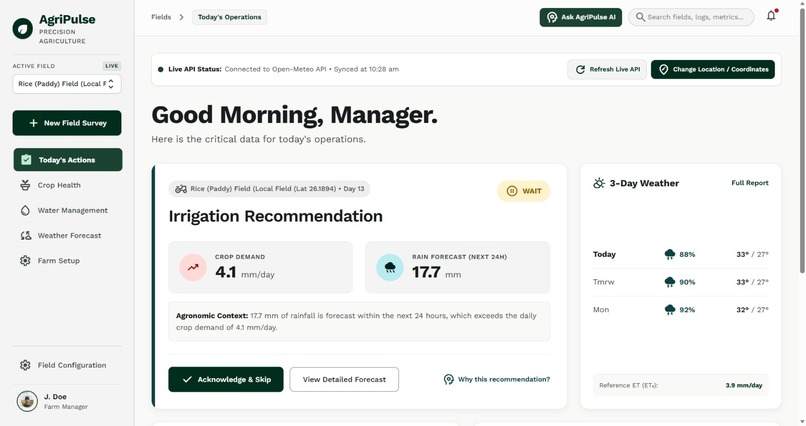Click the '90%' rain chance for Tmrw
This screenshot has height=426, width=806.
tap(687, 282)
